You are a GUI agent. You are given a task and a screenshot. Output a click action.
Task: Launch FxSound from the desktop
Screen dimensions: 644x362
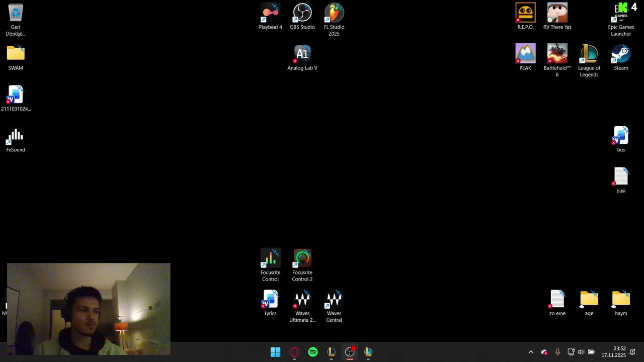click(x=16, y=140)
